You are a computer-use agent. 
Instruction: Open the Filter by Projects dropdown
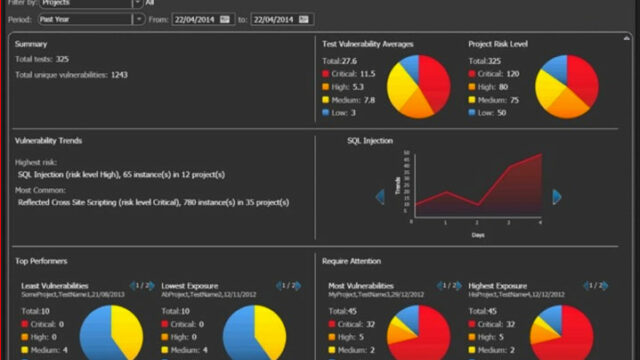coord(138,3)
